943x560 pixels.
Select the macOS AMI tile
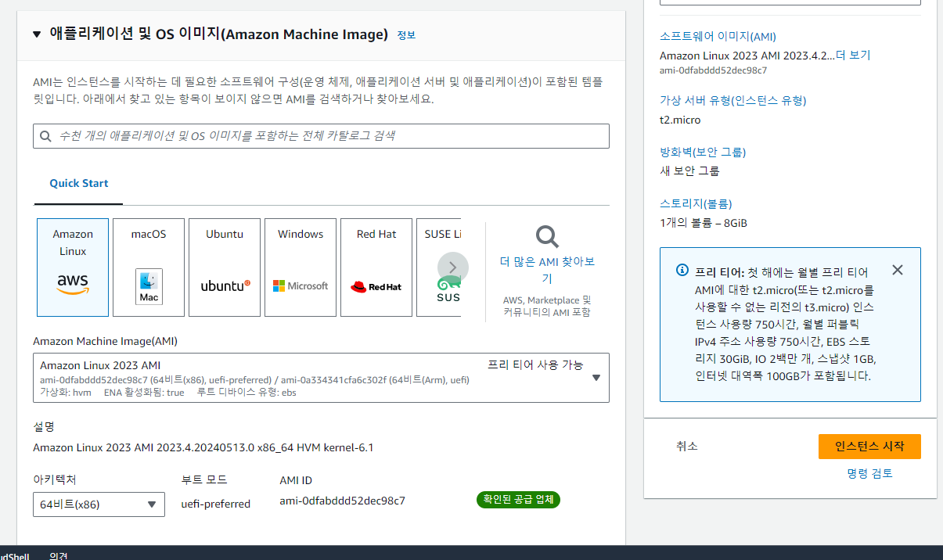pyautogui.click(x=149, y=267)
